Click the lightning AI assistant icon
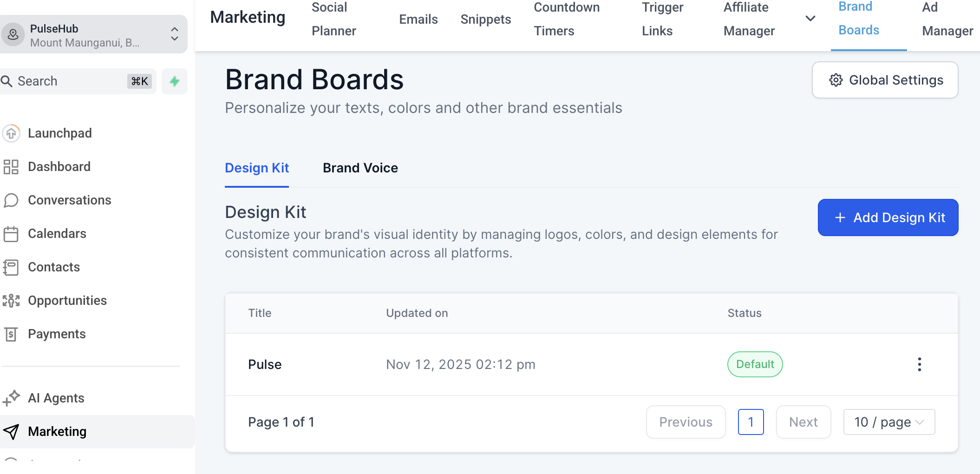The image size is (980, 474). (174, 81)
